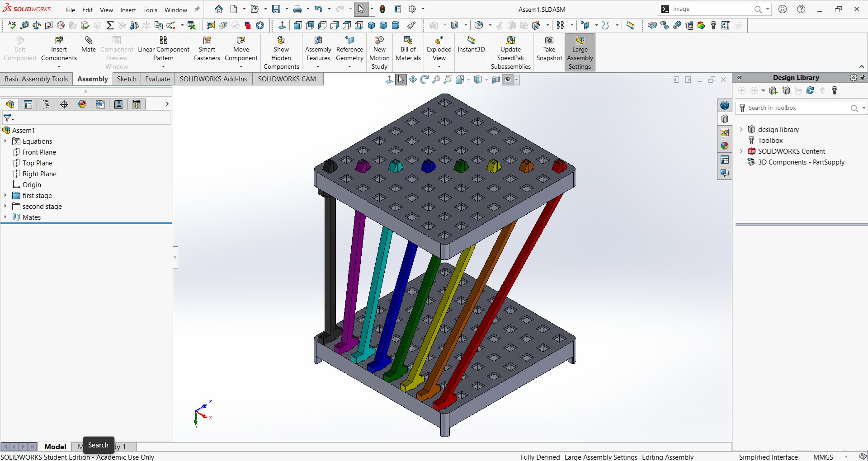Expand the Mates tree node
This screenshot has height=461, width=868.
pyautogui.click(x=5, y=217)
